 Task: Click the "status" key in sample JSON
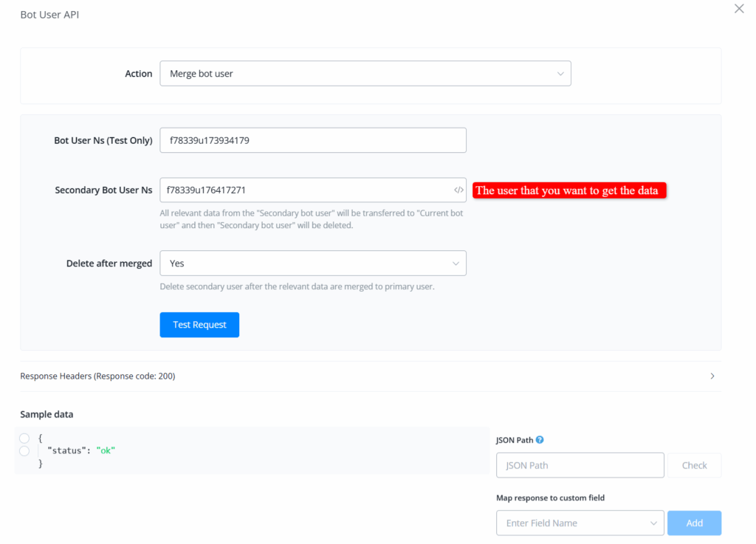[65, 451]
